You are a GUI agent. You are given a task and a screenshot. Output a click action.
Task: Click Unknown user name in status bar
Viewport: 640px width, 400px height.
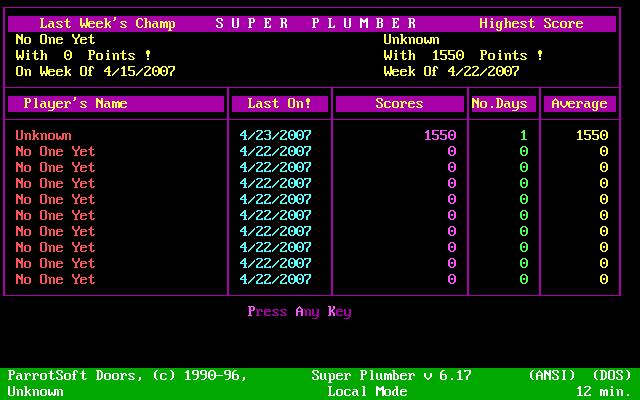tap(36, 392)
